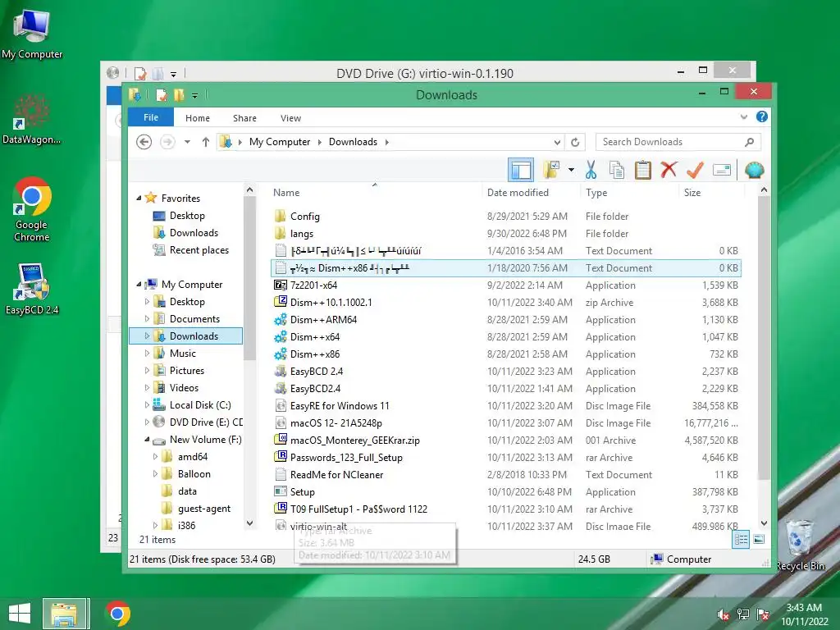This screenshot has height=630, width=840.
Task: Click the muted volume tray icon
Action: tap(724, 614)
